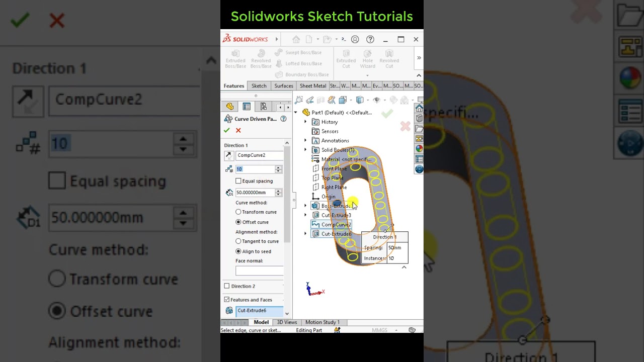Launch the Hole Wizard tool
Screen dimensions: 644x362
coord(367,59)
